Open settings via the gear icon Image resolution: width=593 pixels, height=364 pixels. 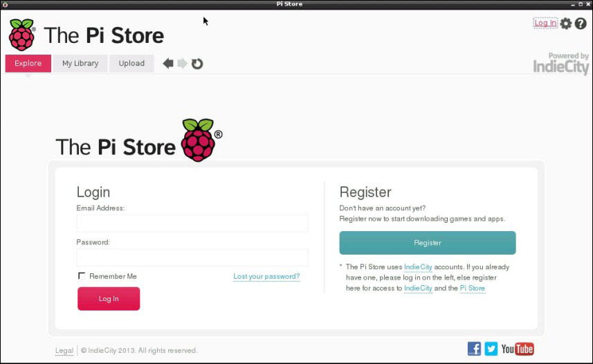[x=566, y=24]
